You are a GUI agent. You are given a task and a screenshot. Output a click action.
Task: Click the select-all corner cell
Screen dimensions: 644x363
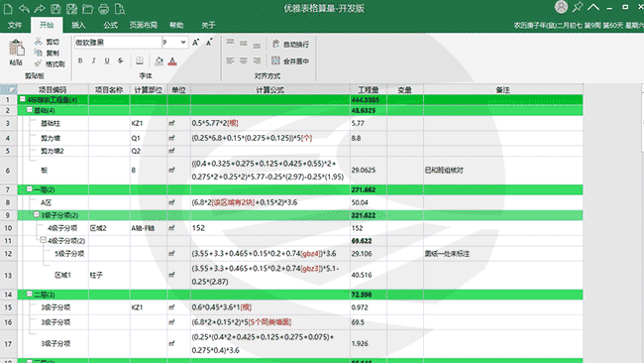[9, 89]
